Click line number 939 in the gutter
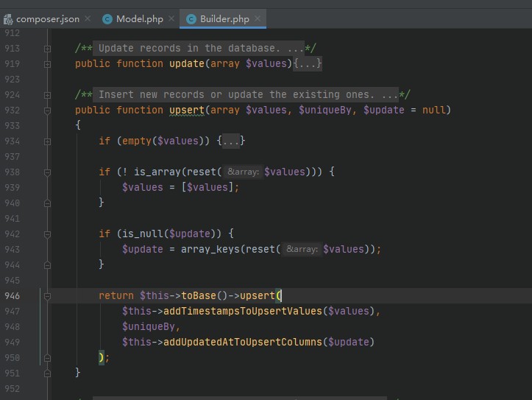This screenshot has height=400, width=532. click(x=13, y=187)
